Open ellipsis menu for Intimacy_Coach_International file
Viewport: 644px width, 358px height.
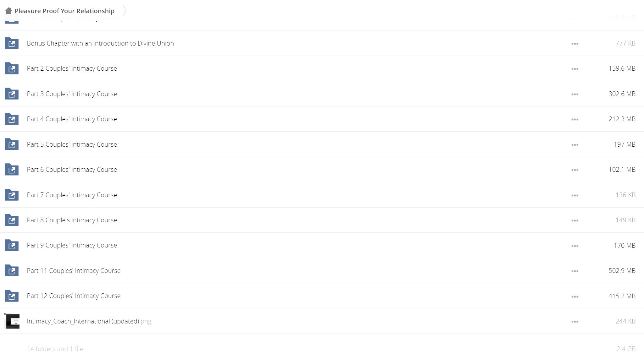pos(575,322)
